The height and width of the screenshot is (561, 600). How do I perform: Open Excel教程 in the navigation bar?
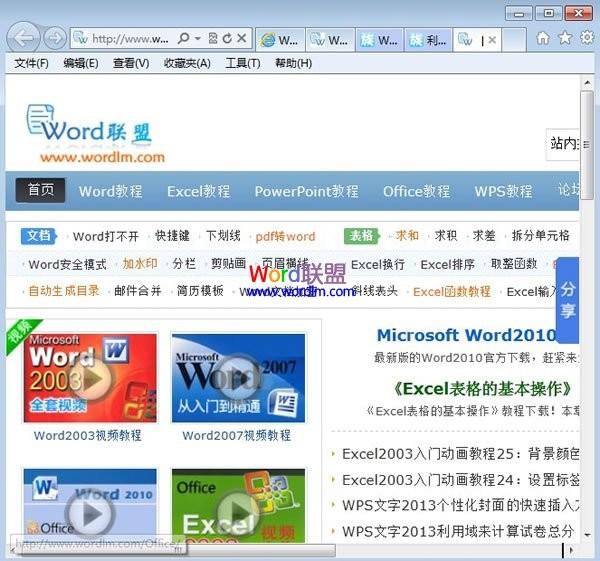pos(199,191)
